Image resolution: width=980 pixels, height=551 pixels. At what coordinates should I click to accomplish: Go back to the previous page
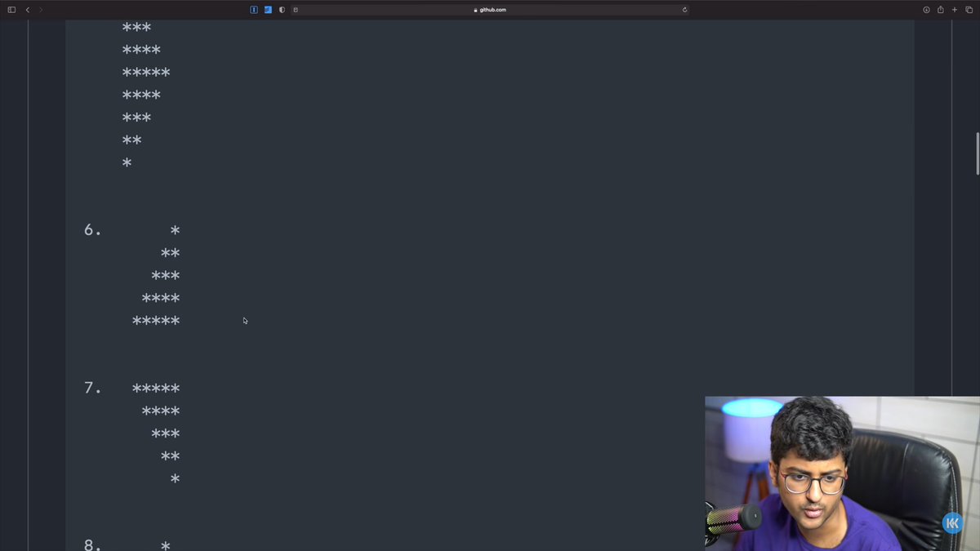click(27, 10)
